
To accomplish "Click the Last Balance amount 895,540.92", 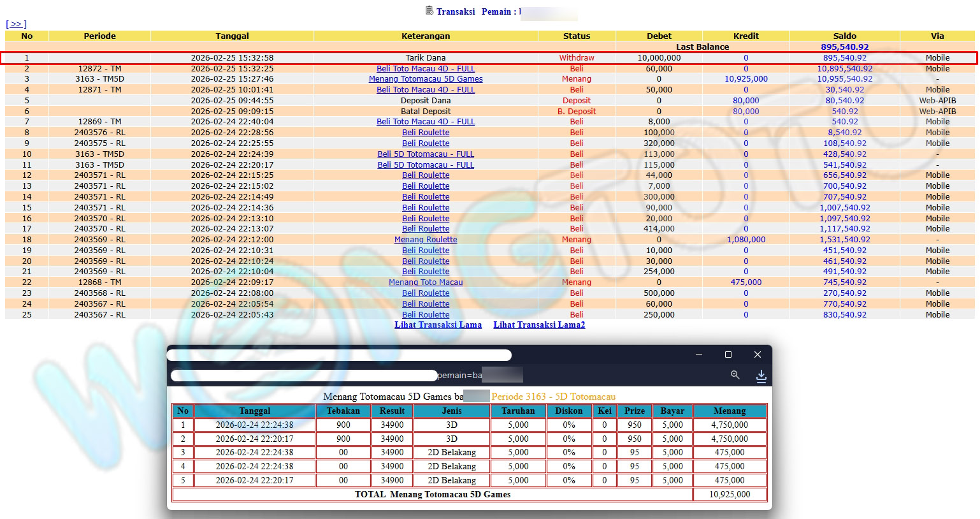I will (x=844, y=47).
